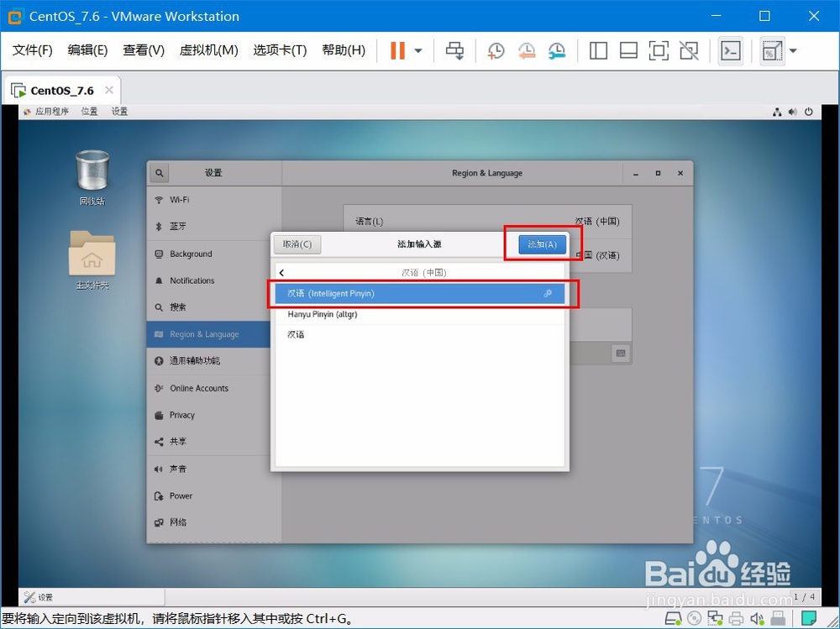This screenshot has width=840, height=629.
Task: Select Background in the settings sidebar
Action: (213, 254)
